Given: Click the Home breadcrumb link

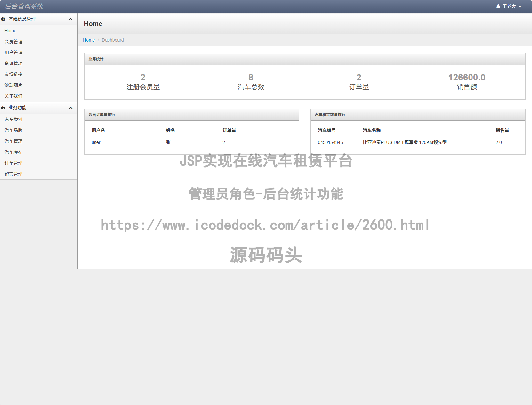Looking at the screenshot, I should tap(89, 40).
